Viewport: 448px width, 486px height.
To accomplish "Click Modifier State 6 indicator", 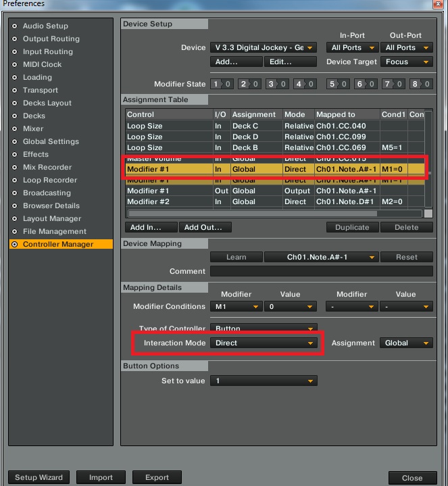I will coord(366,84).
